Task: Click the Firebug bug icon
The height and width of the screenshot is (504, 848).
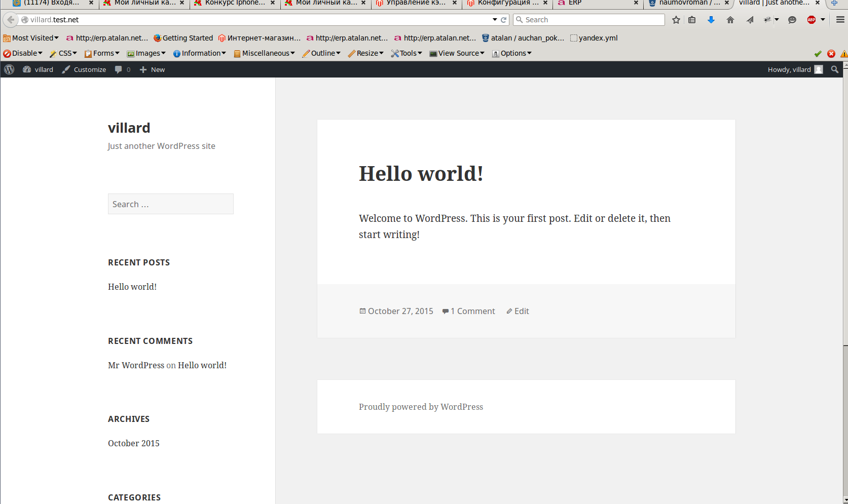Action: click(x=767, y=20)
